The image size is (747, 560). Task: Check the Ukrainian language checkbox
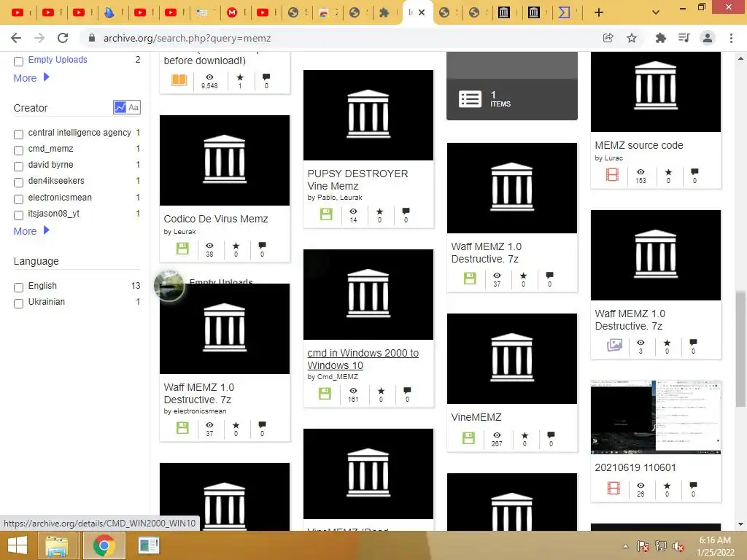tap(18, 304)
